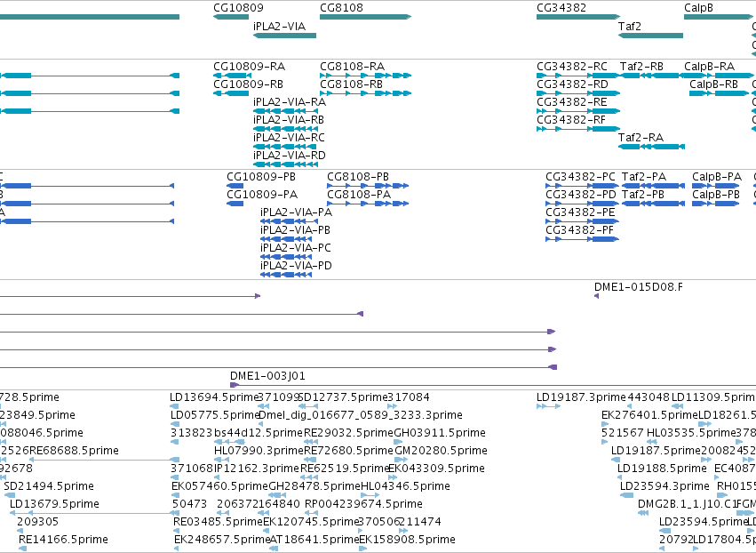Click EST SD12737.5prime
756x553 pixels.
click(x=343, y=397)
